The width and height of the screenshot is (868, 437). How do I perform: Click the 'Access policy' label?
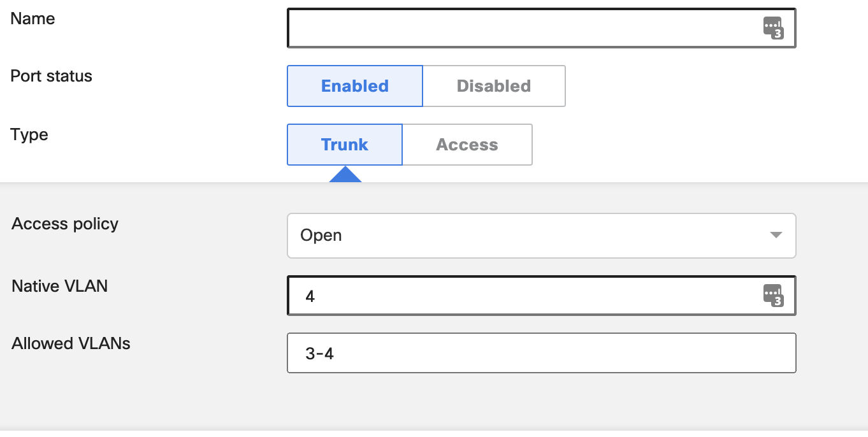[x=64, y=224]
